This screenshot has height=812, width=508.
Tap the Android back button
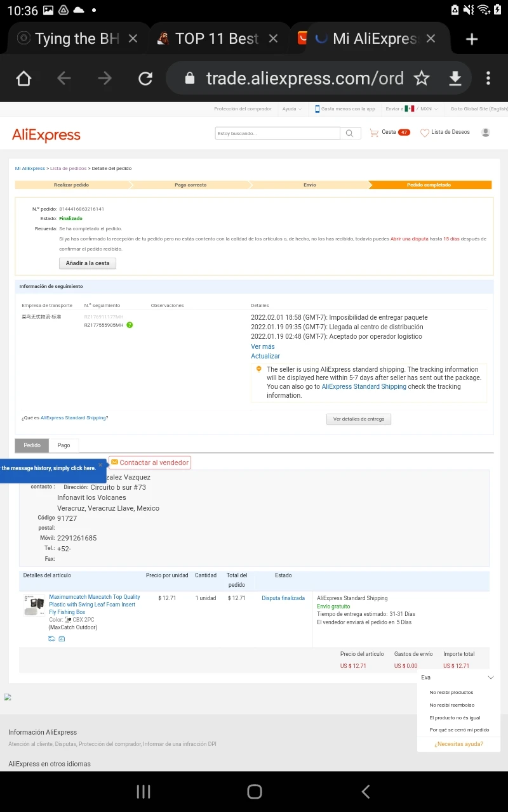365,791
